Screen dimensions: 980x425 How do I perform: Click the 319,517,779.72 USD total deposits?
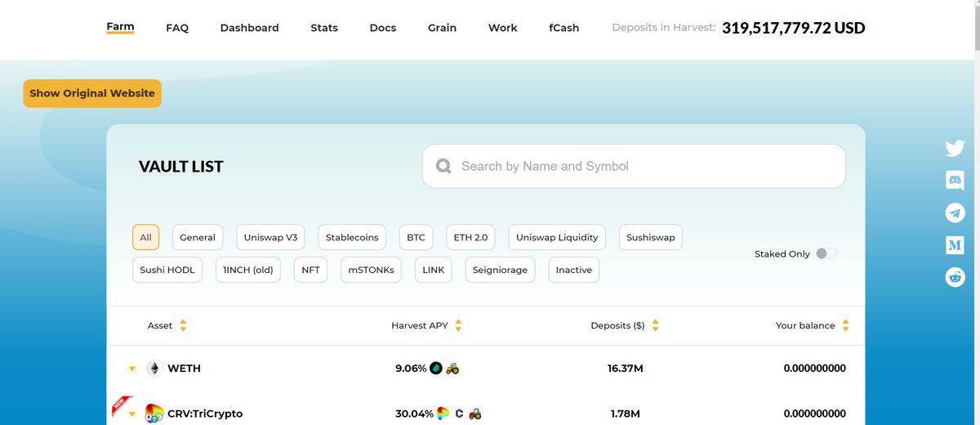(793, 28)
